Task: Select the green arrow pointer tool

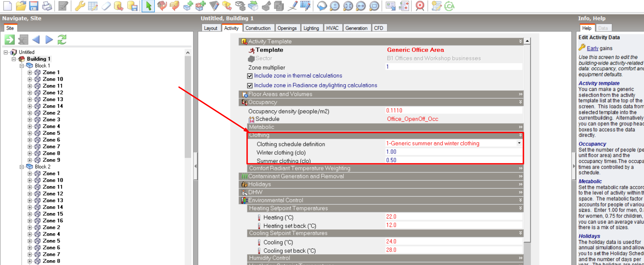Action: click(148, 6)
